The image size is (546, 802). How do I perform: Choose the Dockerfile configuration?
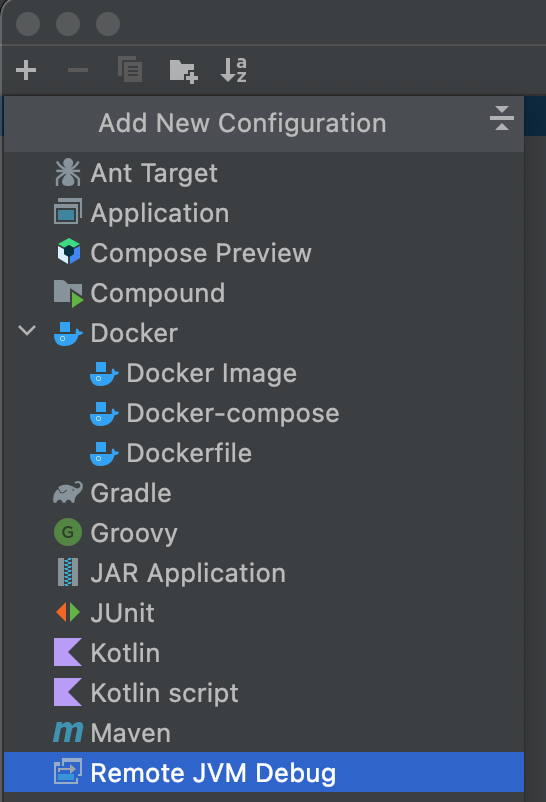tap(189, 453)
